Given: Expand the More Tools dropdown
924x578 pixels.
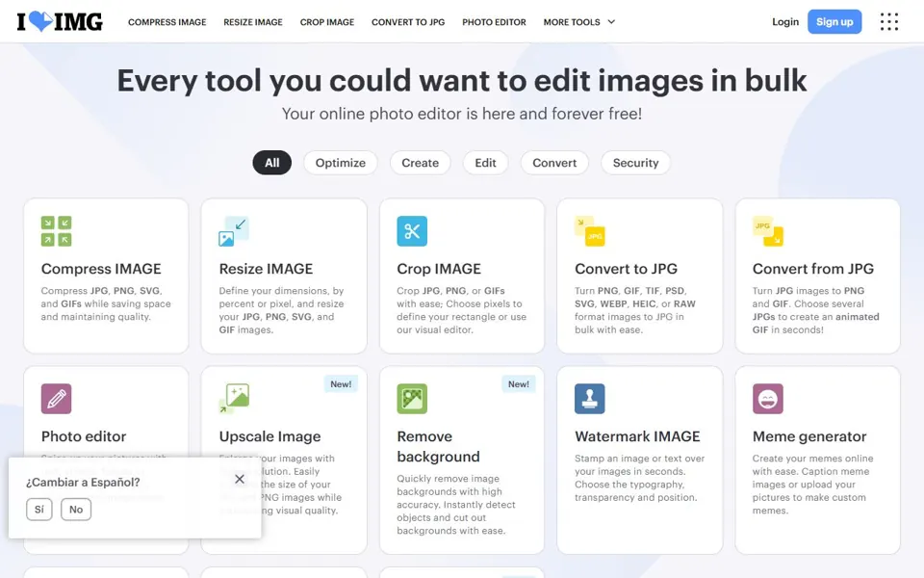Looking at the screenshot, I should [x=579, y=22].
